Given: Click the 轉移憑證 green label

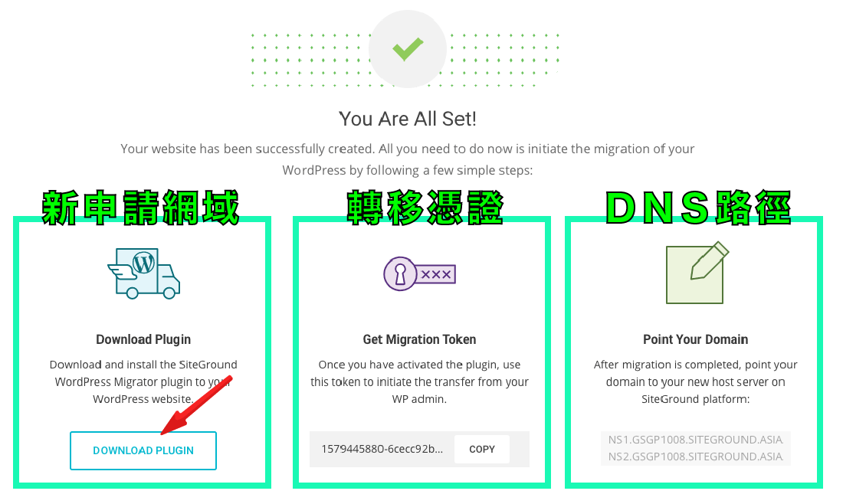Looking at the screenshot, I should (x=425, y=208).
